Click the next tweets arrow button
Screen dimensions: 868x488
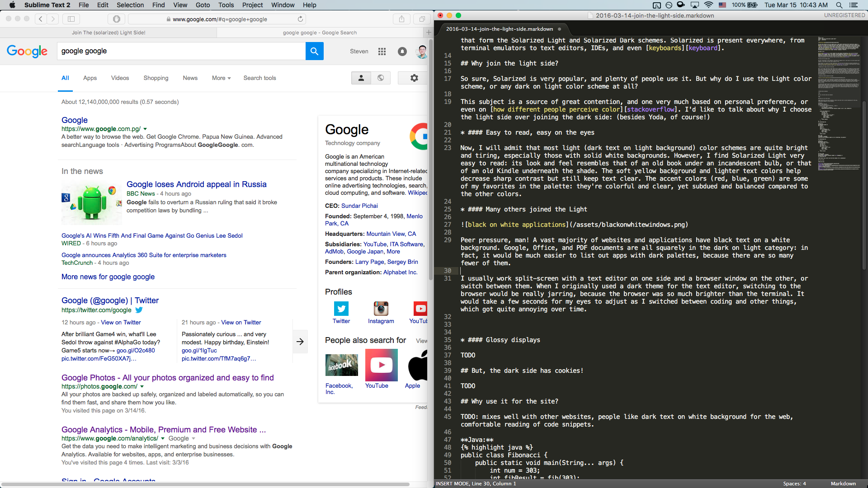tap(300, 342)
